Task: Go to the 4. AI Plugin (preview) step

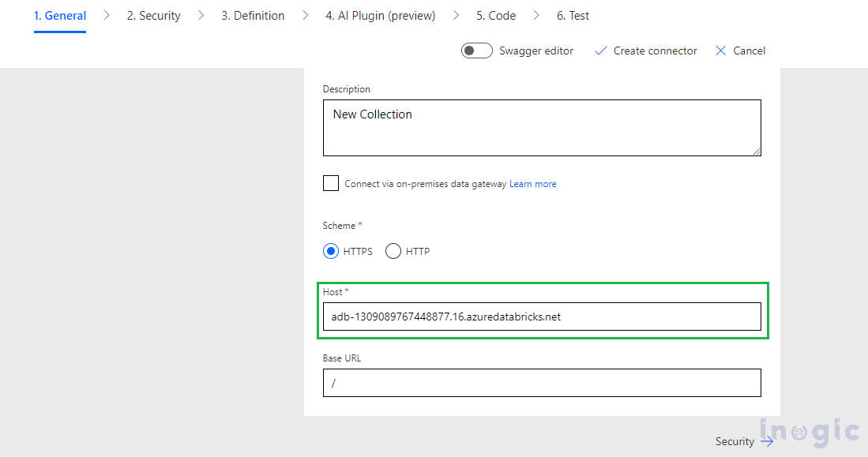Action: tap(381, 16)
